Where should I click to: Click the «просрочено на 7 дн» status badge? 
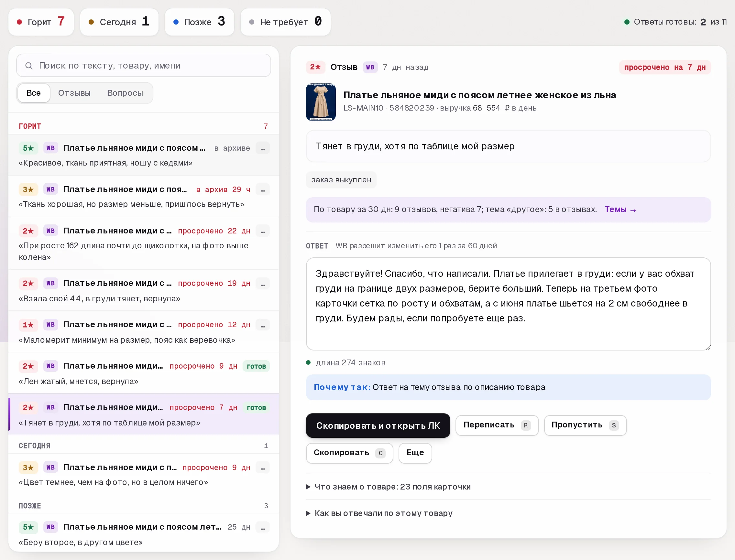[664, 67]
